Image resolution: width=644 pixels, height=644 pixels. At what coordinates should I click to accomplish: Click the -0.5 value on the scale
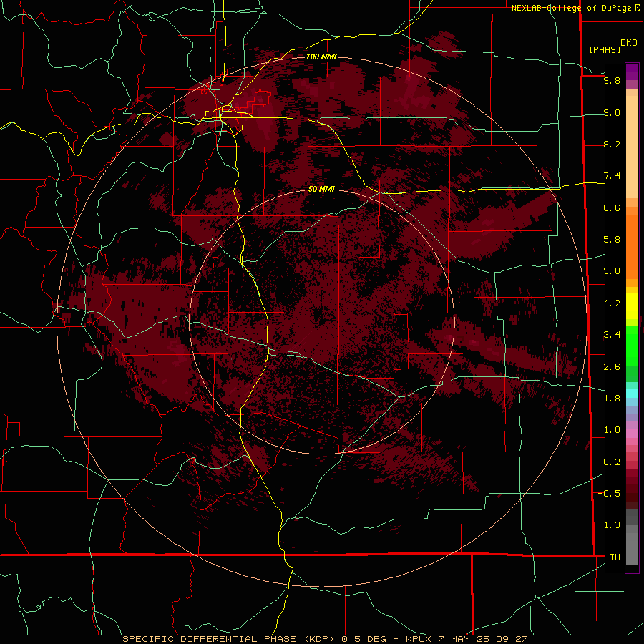609,494
